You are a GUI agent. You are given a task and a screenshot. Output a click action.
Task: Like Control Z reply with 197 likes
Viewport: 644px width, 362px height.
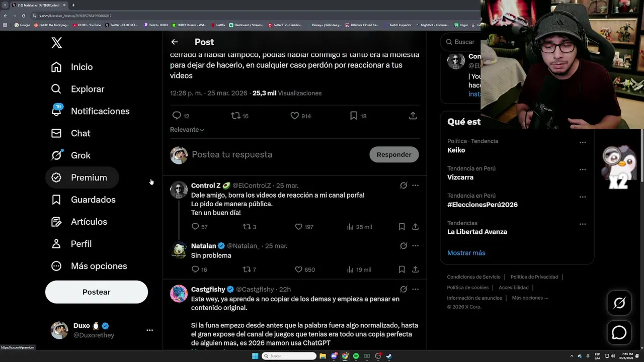(x=304, y=227)
